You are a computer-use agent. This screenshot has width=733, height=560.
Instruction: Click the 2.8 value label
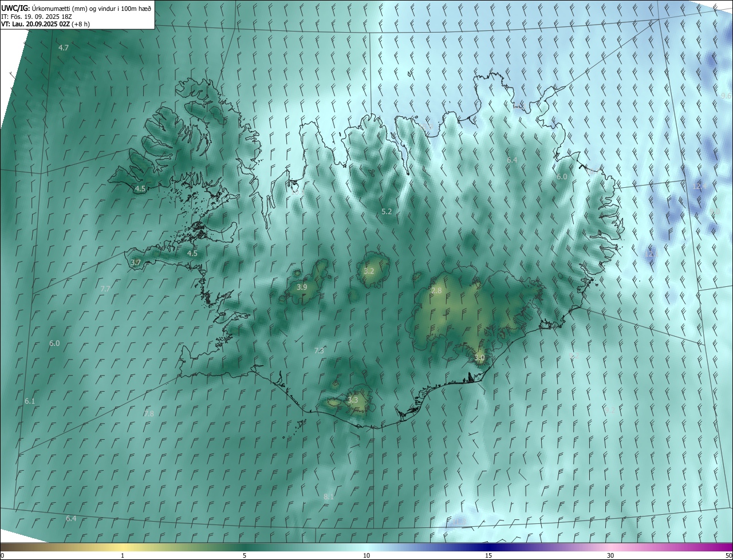(x=436, y=291)
